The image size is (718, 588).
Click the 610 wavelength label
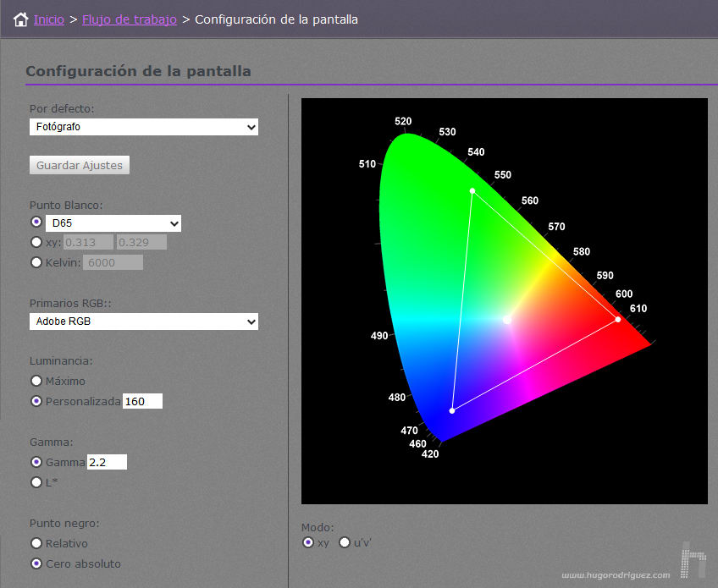tap(638, 309)
